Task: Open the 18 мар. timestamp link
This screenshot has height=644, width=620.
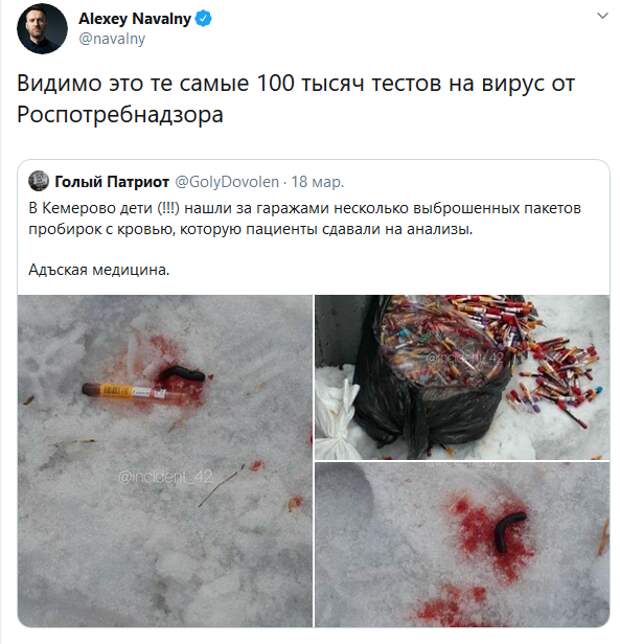Action: click(x=317, y=182)
